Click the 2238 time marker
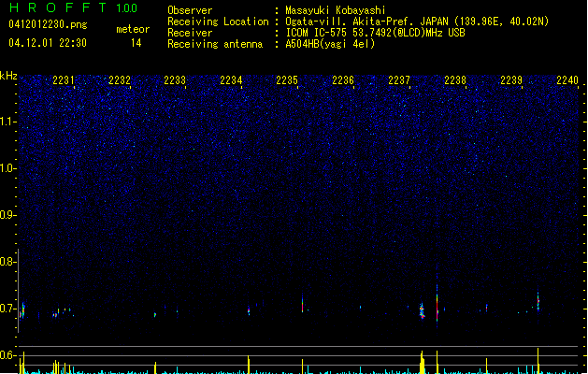The image size is (588, 374). [x=455, y=80]
